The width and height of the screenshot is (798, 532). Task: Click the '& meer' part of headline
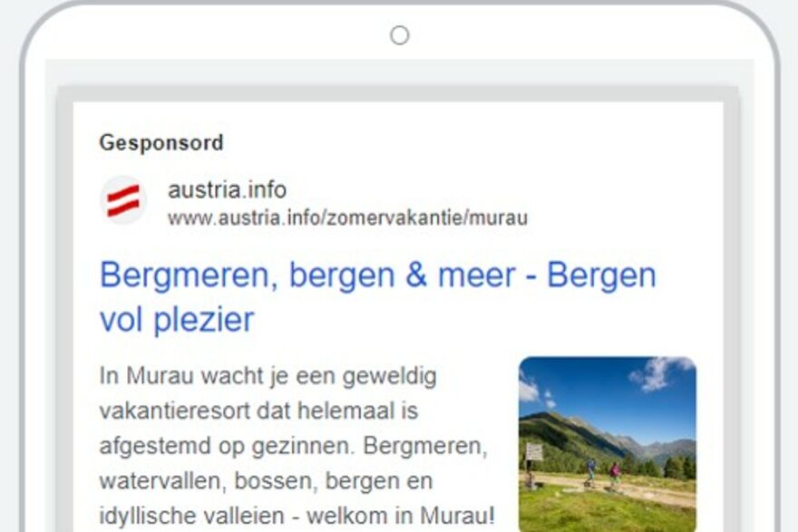coord(461,276)
